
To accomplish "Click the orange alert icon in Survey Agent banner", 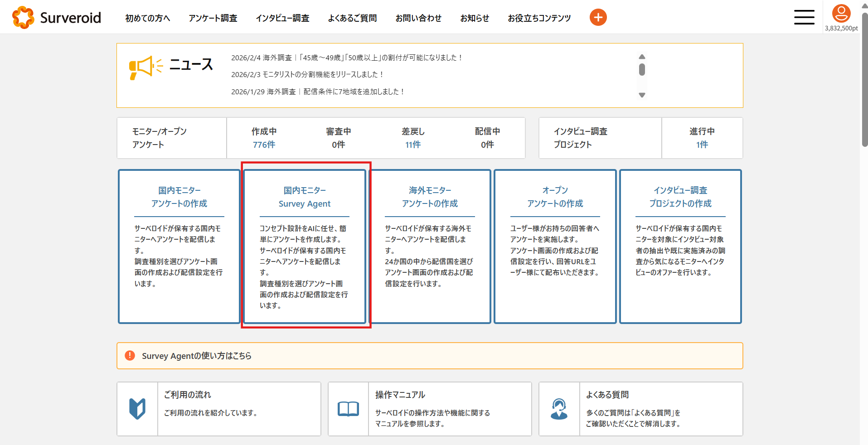I will (x=130, y=356).
